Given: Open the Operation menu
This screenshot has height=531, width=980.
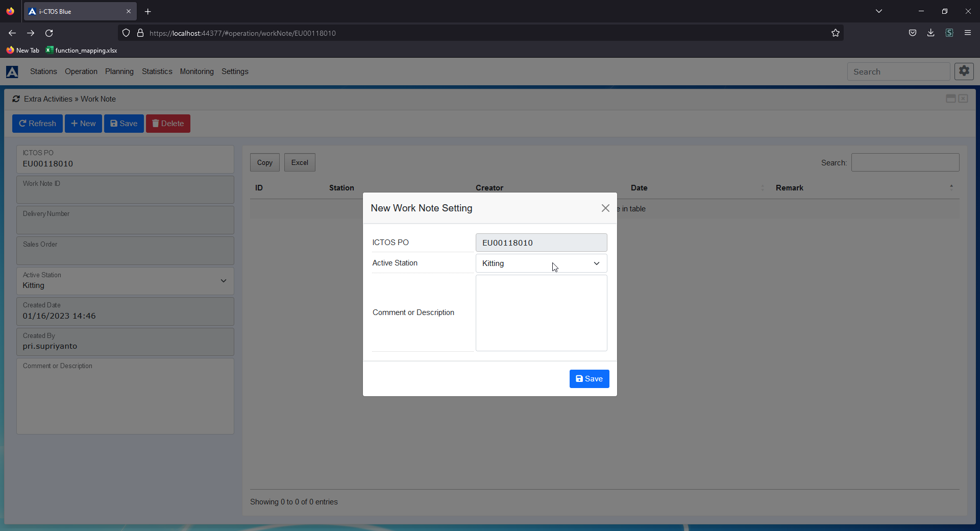Looking at the screenshot, I should point(81,71).
